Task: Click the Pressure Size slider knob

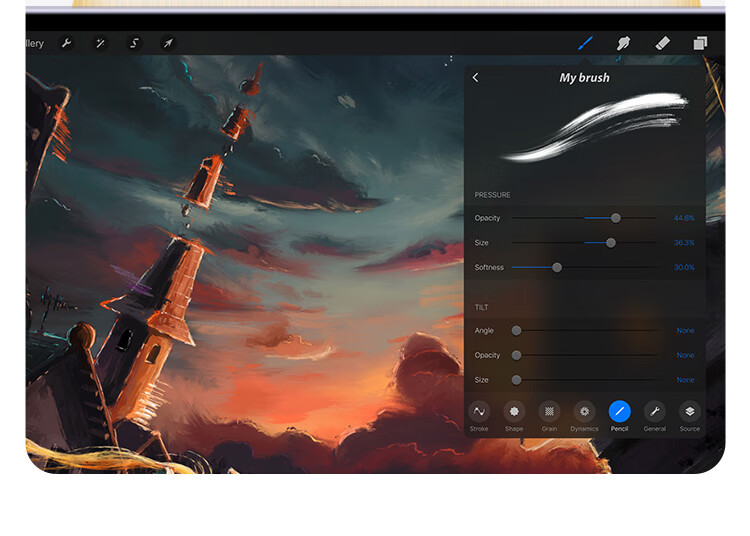Action: (611, 243)
